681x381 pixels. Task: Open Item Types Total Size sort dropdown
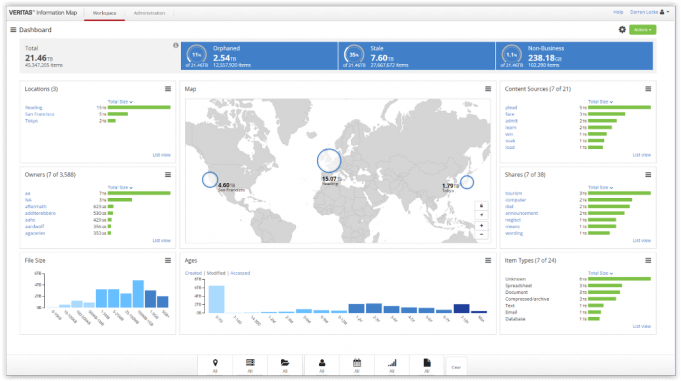[x=601, y=273]
